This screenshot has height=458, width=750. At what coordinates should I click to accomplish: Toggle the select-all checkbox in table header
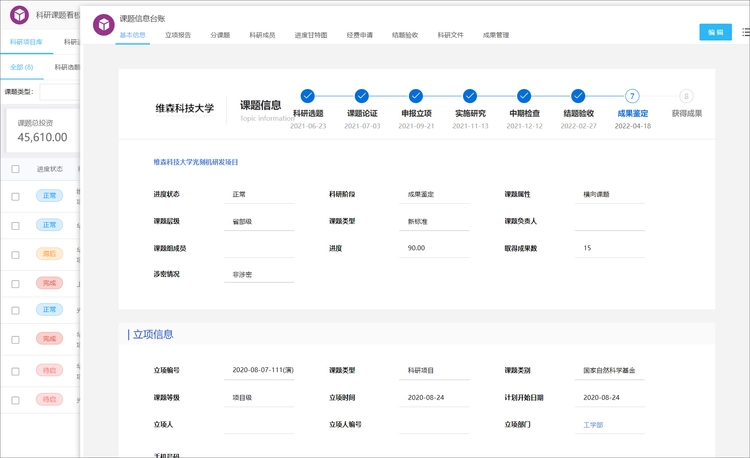(x=15, y=169)
